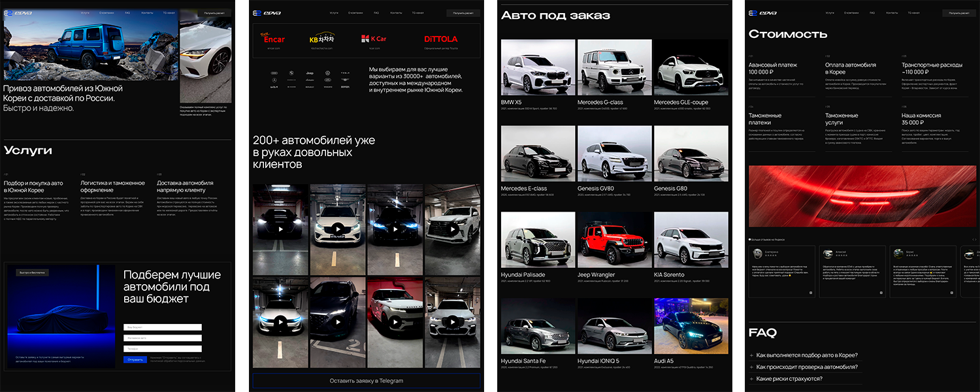Focus the Телефон input field
The height and width of the screenshot is (392, 980).
point(163,349)
